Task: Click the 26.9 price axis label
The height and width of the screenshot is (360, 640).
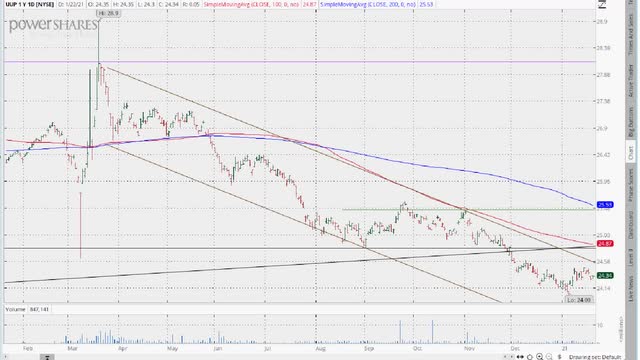Action: tap(603, 128)
